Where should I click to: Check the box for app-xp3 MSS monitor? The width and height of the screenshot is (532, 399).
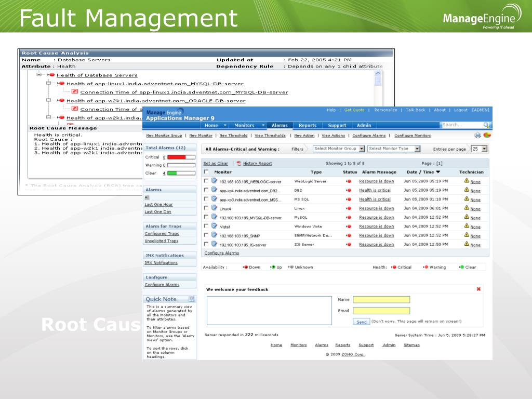[206, 199]
